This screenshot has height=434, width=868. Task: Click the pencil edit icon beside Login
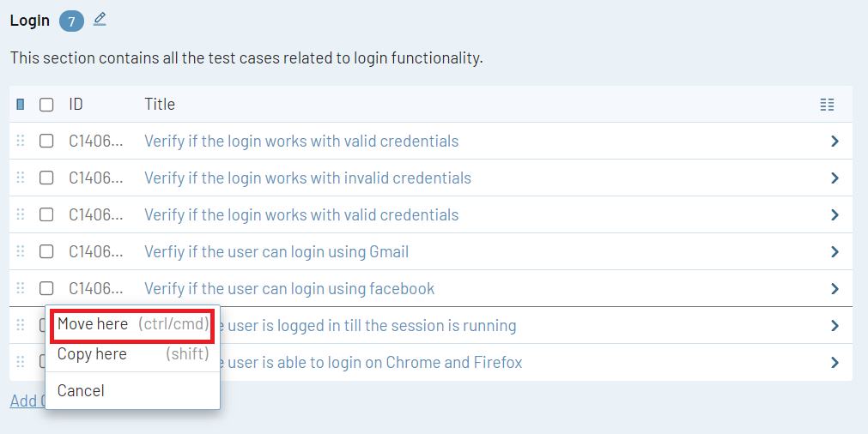100,20
